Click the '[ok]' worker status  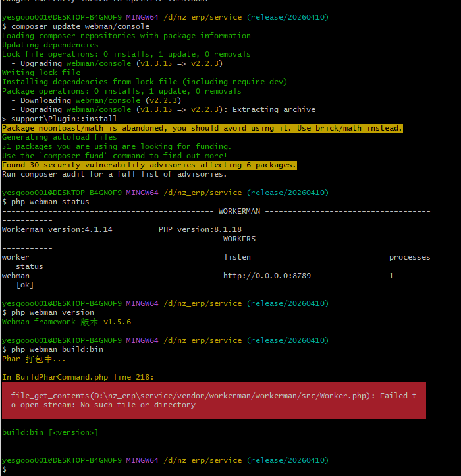click(25, 285)
